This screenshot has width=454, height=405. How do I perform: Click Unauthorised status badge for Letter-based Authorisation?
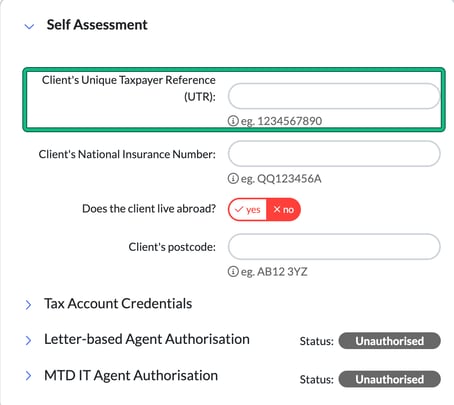pyautogui.click(x=390, y=341)
